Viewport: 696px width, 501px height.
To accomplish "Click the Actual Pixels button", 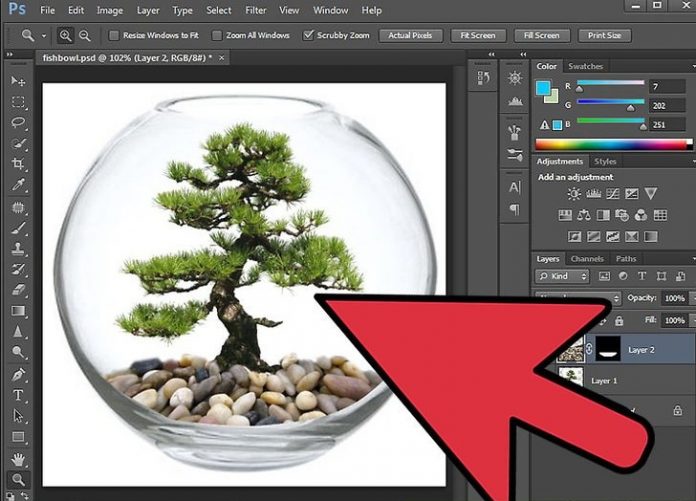I will (410, 35).
